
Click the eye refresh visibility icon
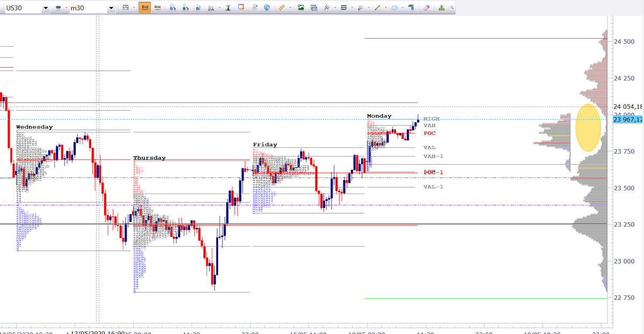click(x=254, y=8)
